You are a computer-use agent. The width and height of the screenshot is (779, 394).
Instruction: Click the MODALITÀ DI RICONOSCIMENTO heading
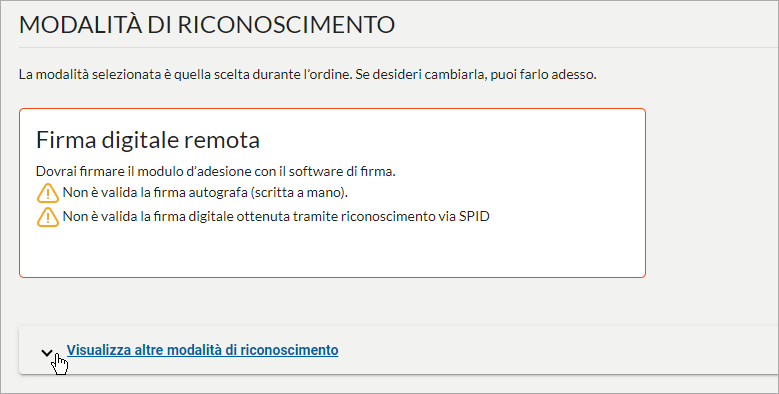207,25
